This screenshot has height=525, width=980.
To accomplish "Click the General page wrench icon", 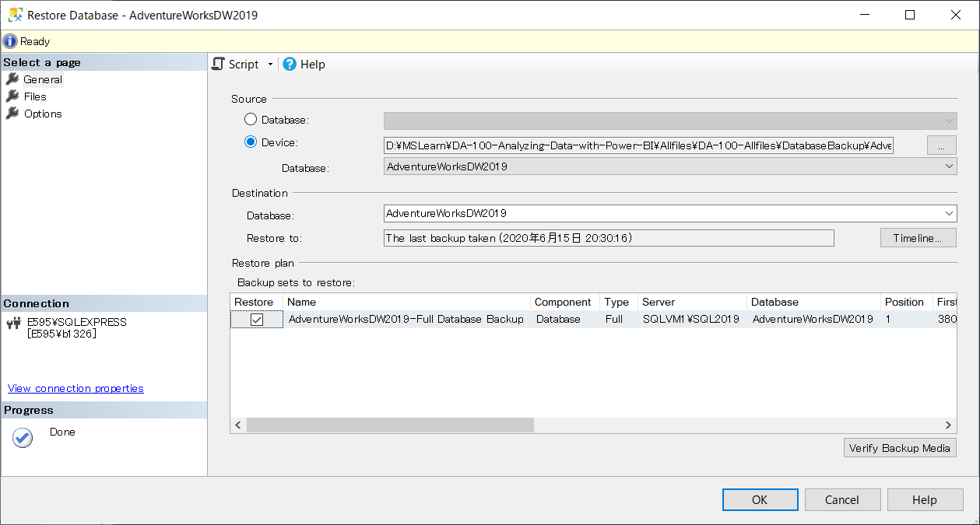I will [x=12, y=79].
